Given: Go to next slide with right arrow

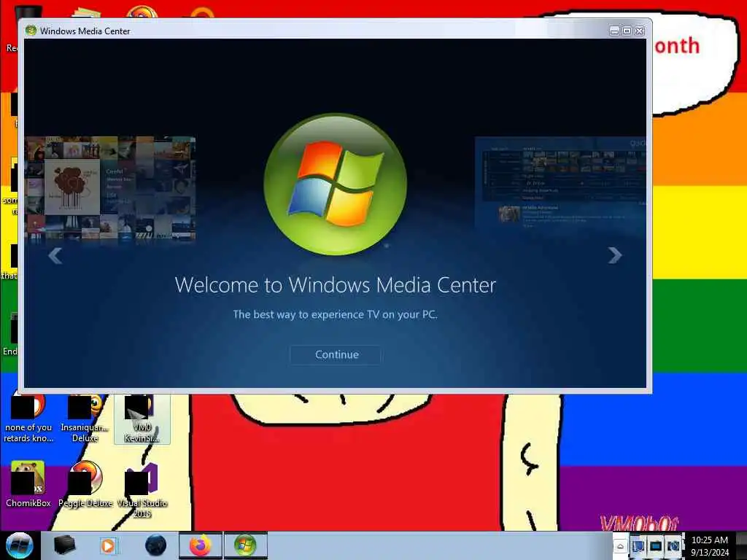Looking at the screenshot, I should click(615, 255).
